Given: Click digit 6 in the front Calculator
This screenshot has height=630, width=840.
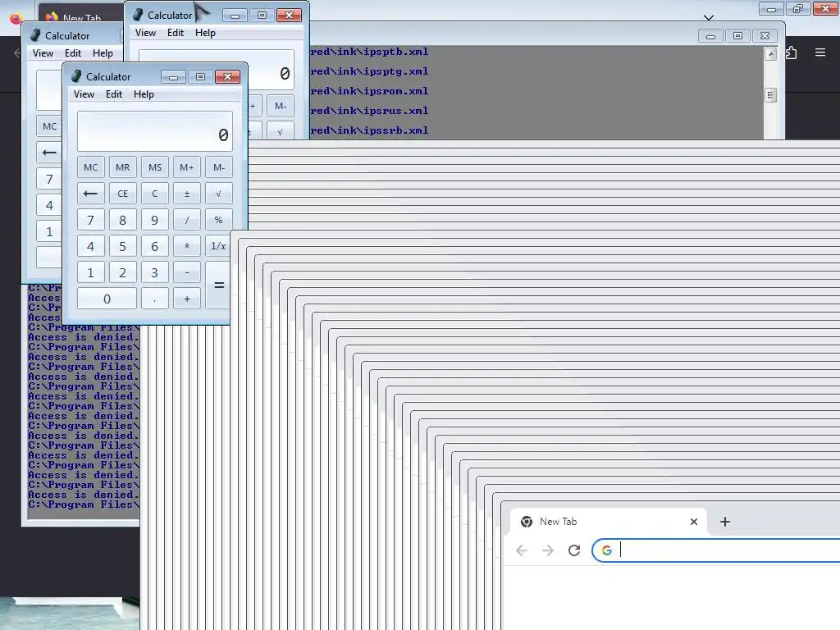Looking at the screenshot, I should click(x=155, y=246).
